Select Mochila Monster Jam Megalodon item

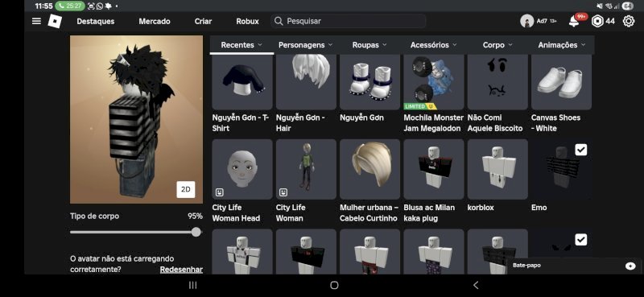click(434, 82)
